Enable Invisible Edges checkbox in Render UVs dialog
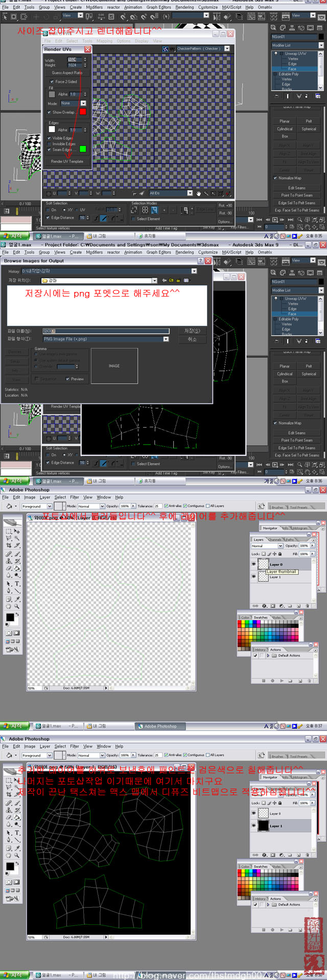Image resolution: width=327 pixels, height=980 pixels. click(x=49, y=144)
